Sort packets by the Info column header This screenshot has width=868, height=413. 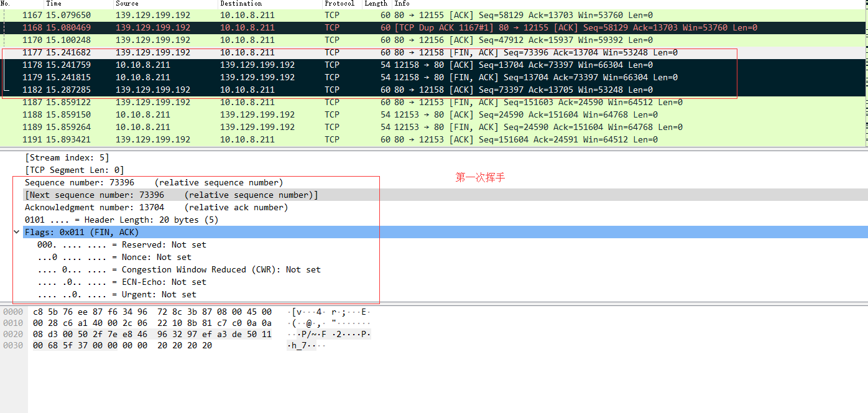coord(402,4)
